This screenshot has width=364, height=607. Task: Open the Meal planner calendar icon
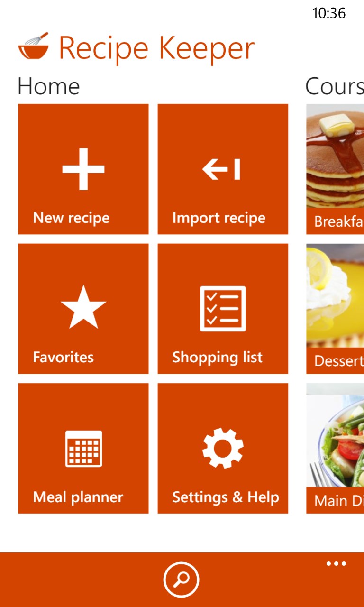(83, 449)
